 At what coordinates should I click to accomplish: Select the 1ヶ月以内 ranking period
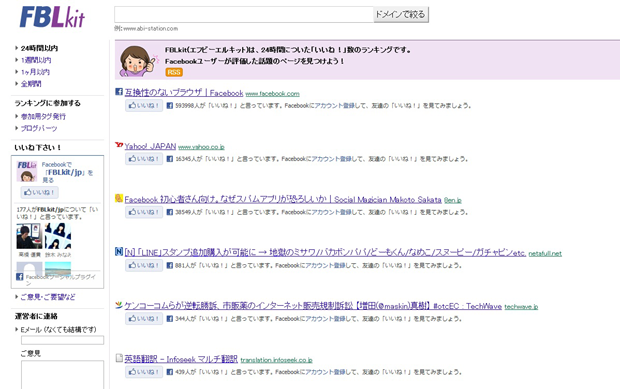(x=35, y=72)
